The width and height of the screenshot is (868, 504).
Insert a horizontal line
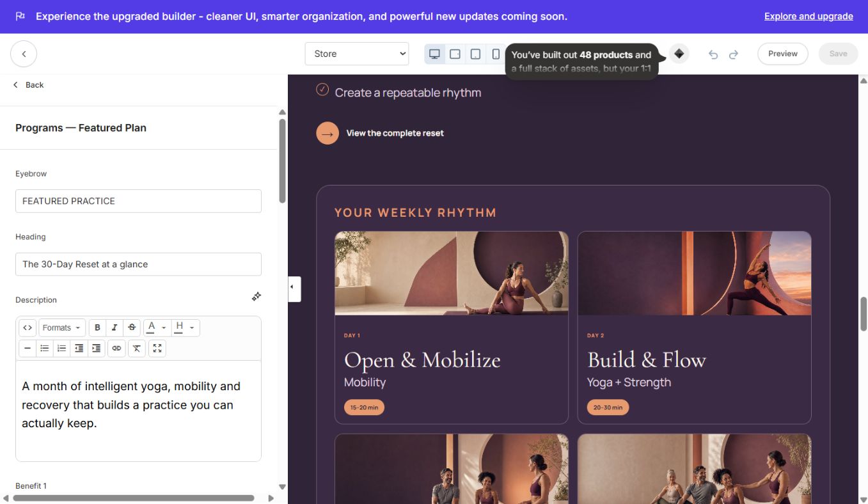point(28,349)
